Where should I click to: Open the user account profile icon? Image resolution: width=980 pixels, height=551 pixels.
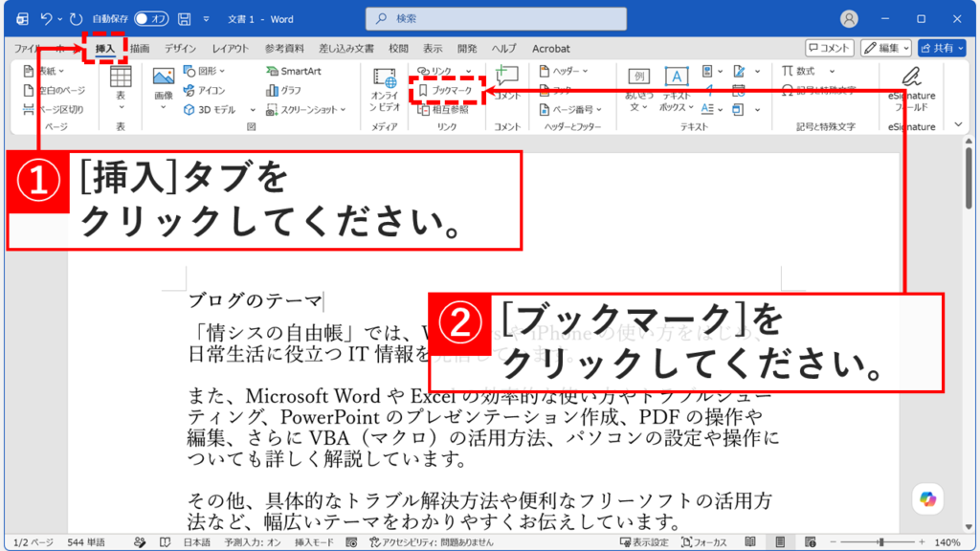[849, 19]
